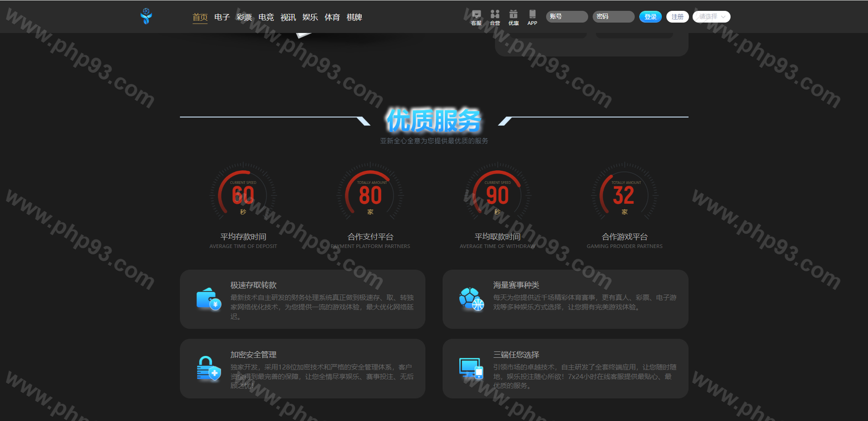This screenshot has height=421, width=868.
Task: Click the 合营 partnership icon
Action: coord(495,17)
